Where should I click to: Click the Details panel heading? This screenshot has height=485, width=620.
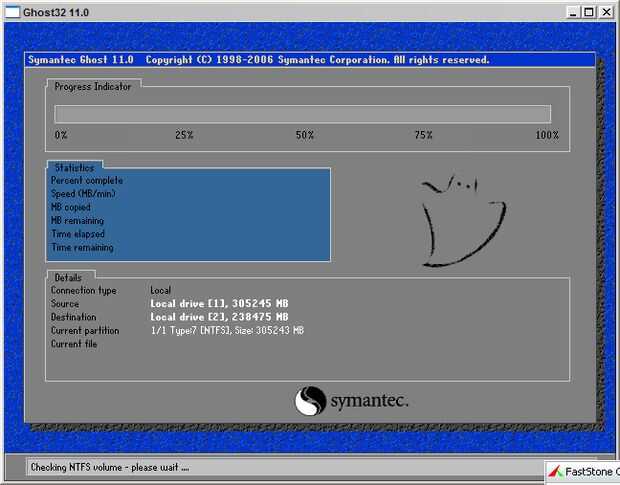click(x=68, y=277)
